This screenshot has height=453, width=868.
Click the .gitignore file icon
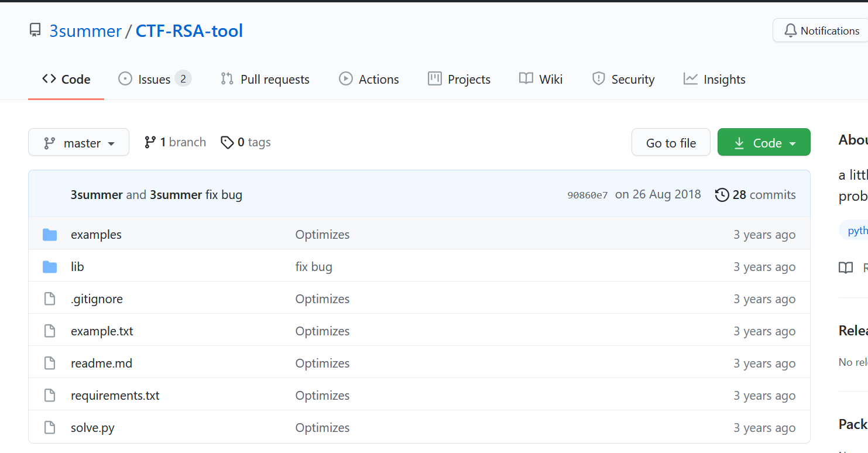click(x=50, y=299)
